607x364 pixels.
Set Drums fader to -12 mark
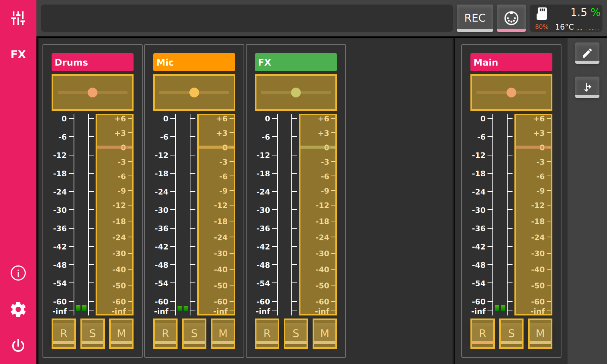tap(119, 205)
